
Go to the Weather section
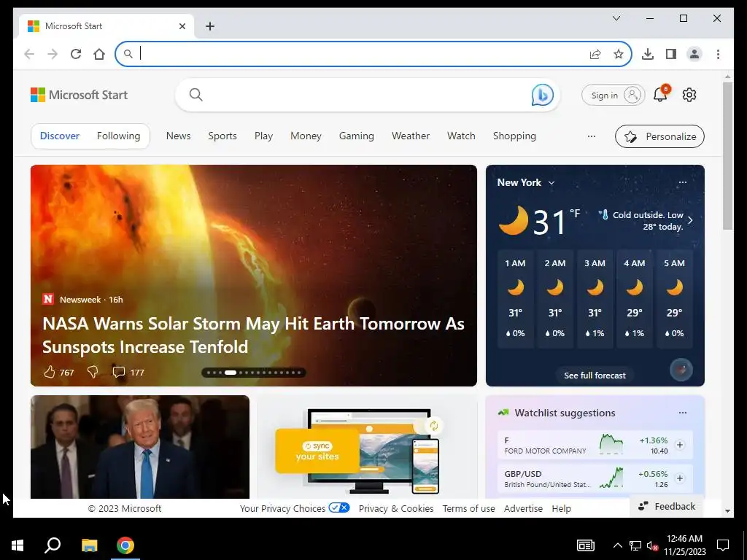click(x=411, y=136)
